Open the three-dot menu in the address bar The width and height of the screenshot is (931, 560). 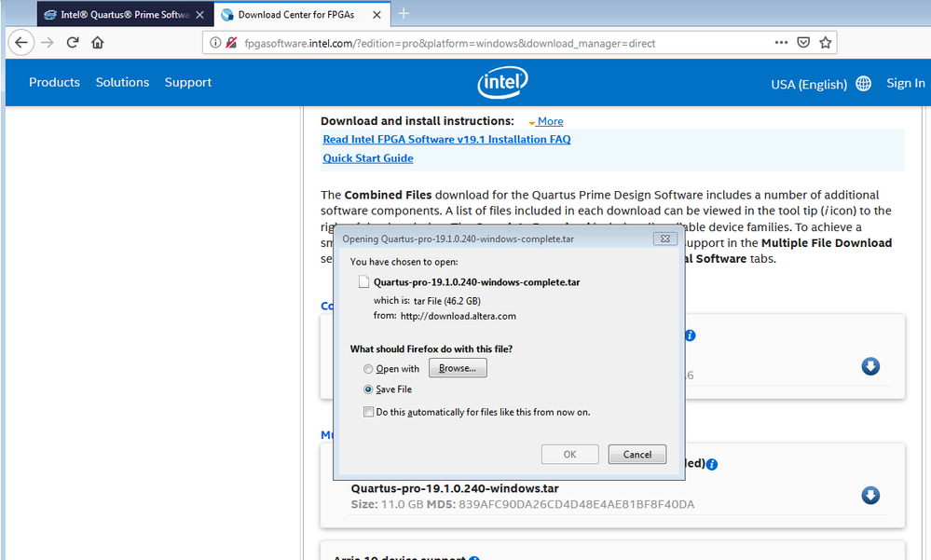[x=781, y=43]
